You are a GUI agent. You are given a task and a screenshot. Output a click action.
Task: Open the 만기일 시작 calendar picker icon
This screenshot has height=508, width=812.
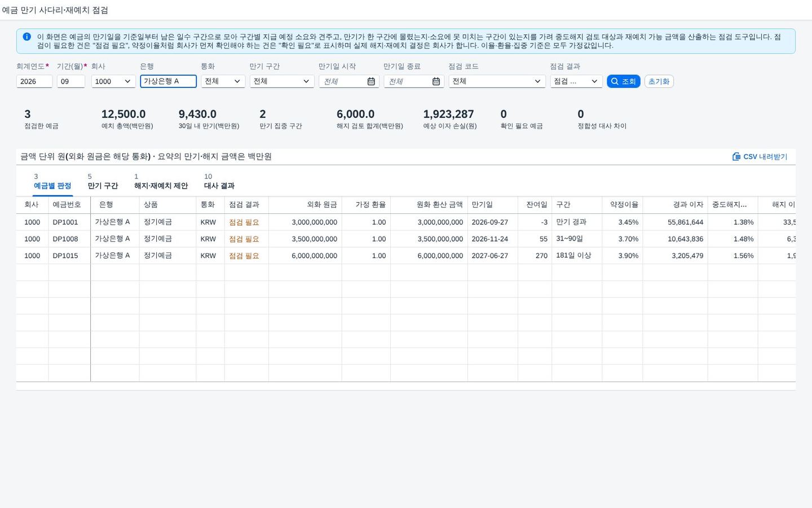371,81
